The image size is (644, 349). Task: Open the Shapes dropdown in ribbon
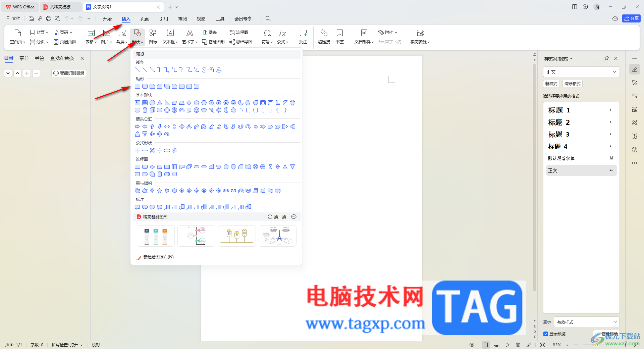click(x=138, y=37)
